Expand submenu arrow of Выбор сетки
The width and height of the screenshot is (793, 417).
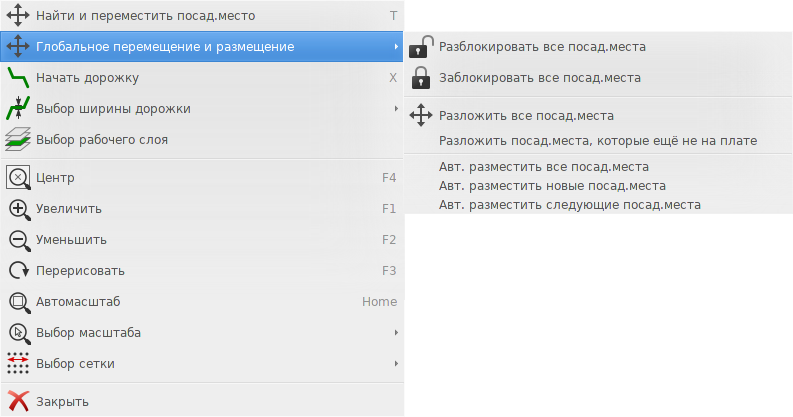click(396, 363)
